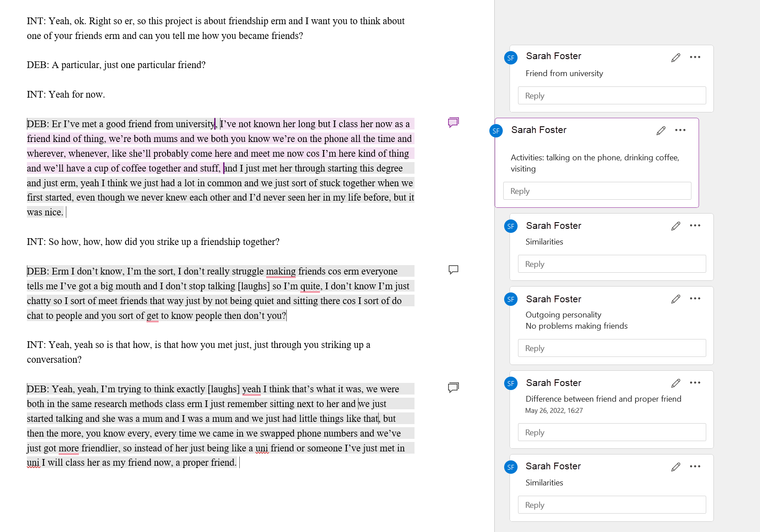Edit the first 'Similarities' comment
The width and height of the screenshot is (760, 532).
(676, 226)
